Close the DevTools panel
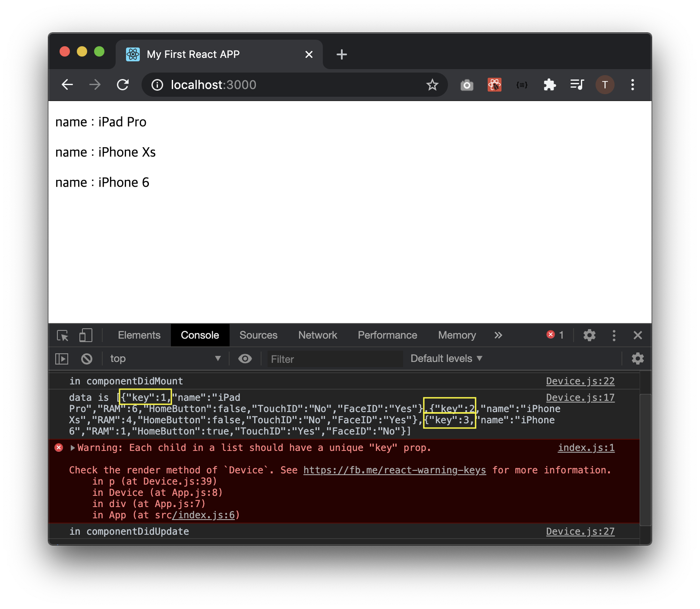The width and height of the screenshot is (700, 609). click(638, 336)
